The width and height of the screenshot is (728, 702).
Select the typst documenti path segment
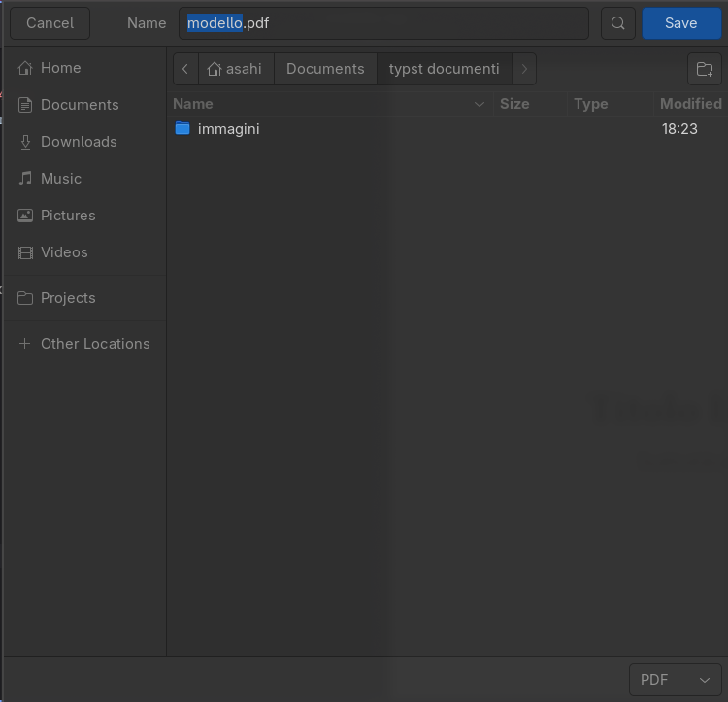click(445, 69)
